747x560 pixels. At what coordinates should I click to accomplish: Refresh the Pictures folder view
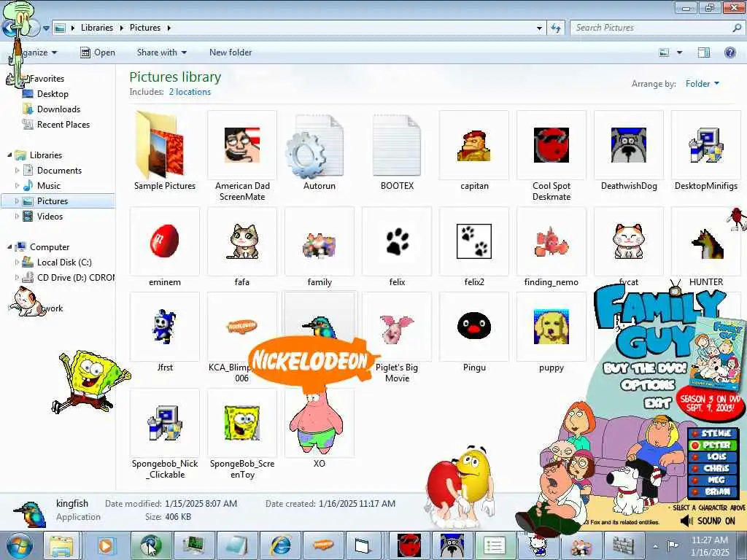click(x=555, y=28)
